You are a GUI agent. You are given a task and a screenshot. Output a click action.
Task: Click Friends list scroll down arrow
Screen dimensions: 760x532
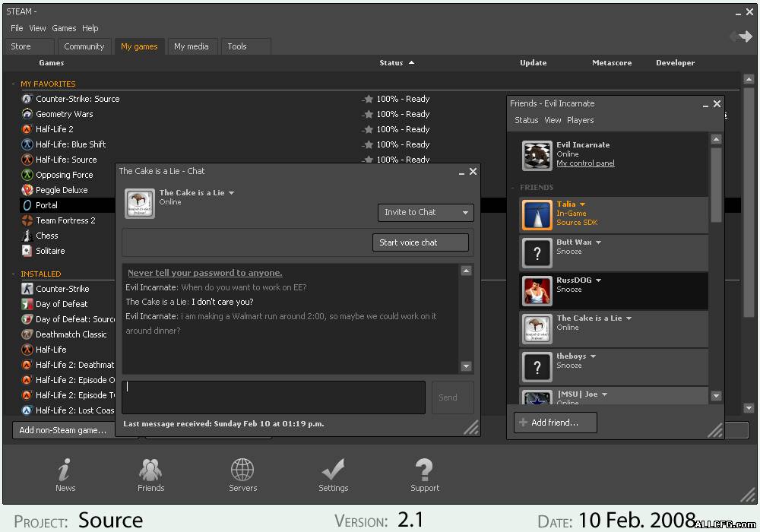[x=716, y=396]
